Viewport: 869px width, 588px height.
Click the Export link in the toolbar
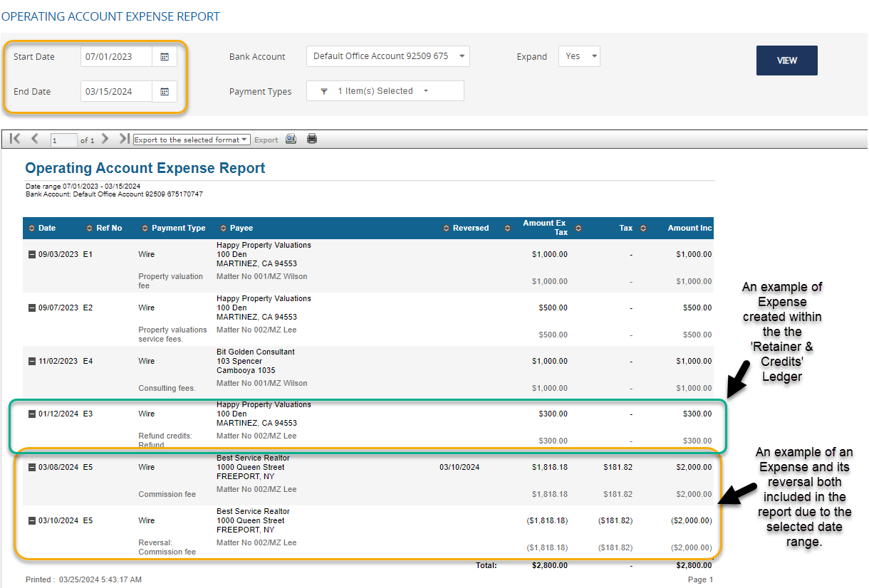[266, 140]
